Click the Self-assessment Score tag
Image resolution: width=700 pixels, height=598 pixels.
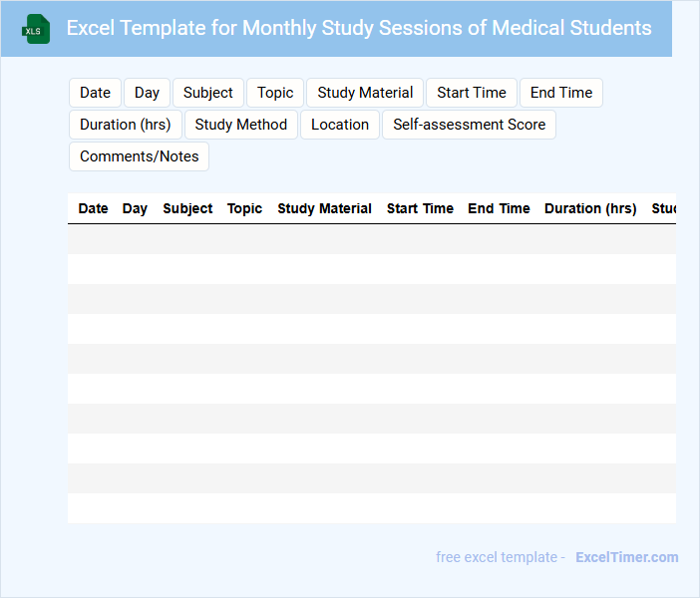469,125
